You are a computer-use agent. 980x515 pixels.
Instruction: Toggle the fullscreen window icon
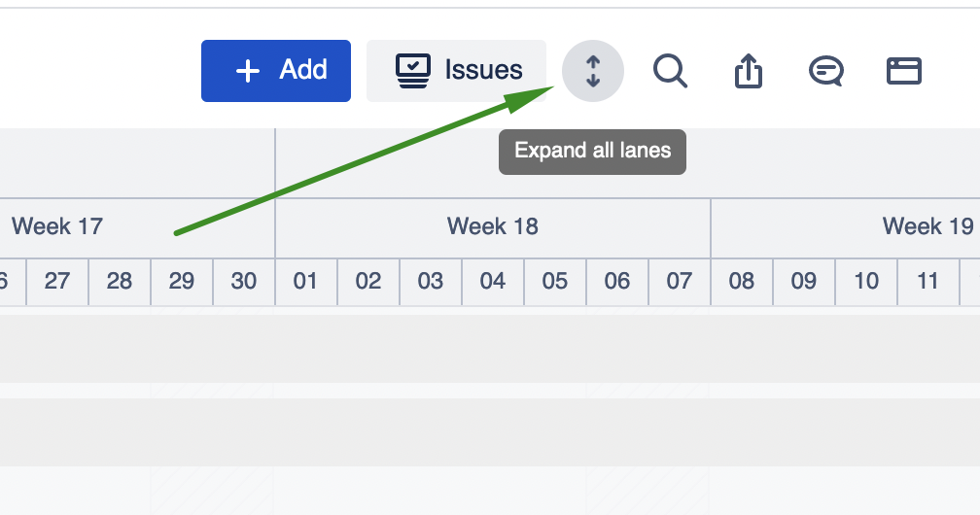[903, 71]
